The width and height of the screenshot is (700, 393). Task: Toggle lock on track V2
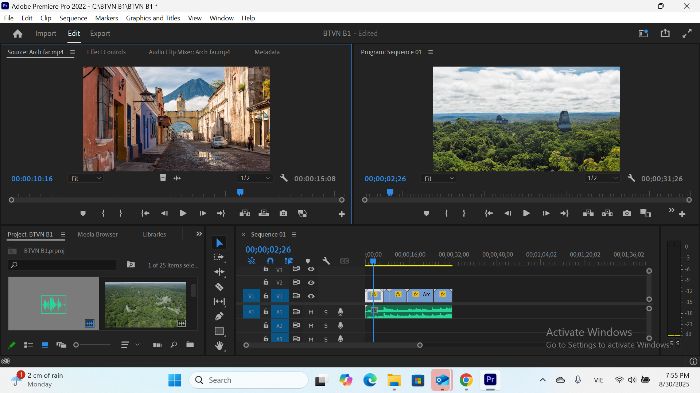266,282
